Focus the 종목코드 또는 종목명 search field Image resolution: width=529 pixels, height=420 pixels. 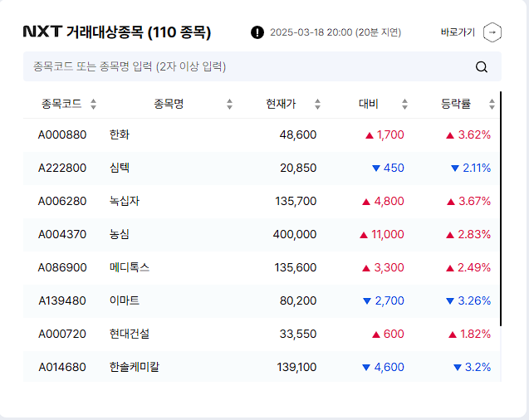[262, 66]
